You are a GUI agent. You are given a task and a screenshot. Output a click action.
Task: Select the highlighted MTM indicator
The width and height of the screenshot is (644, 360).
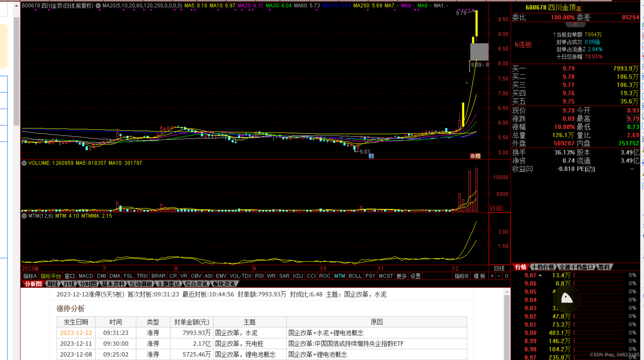coord(339,276)
